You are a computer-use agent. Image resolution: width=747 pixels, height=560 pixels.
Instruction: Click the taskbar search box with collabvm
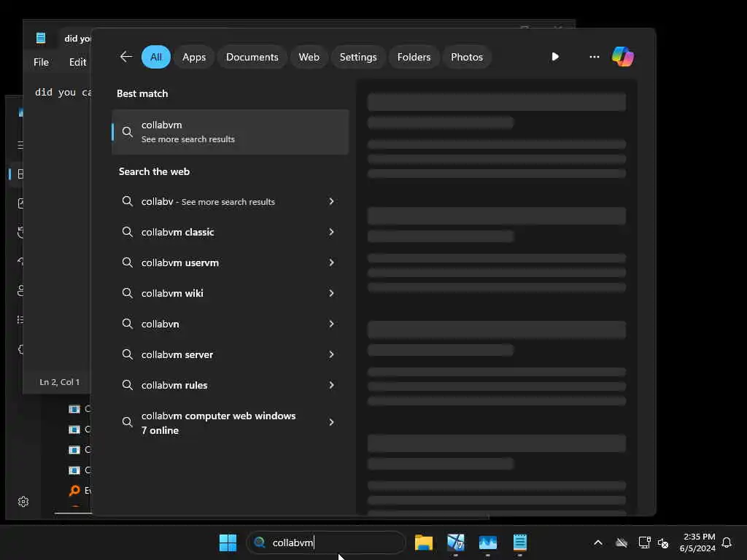tap(326, 542)
